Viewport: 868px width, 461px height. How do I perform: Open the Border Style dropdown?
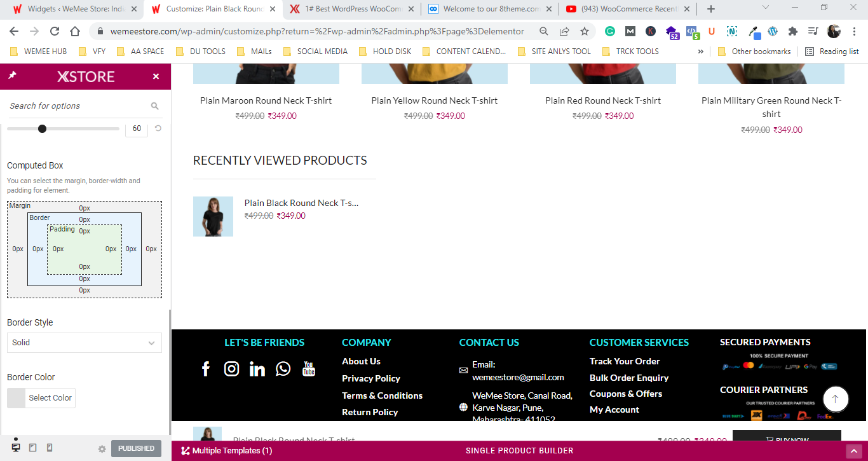tap(85, 343)
